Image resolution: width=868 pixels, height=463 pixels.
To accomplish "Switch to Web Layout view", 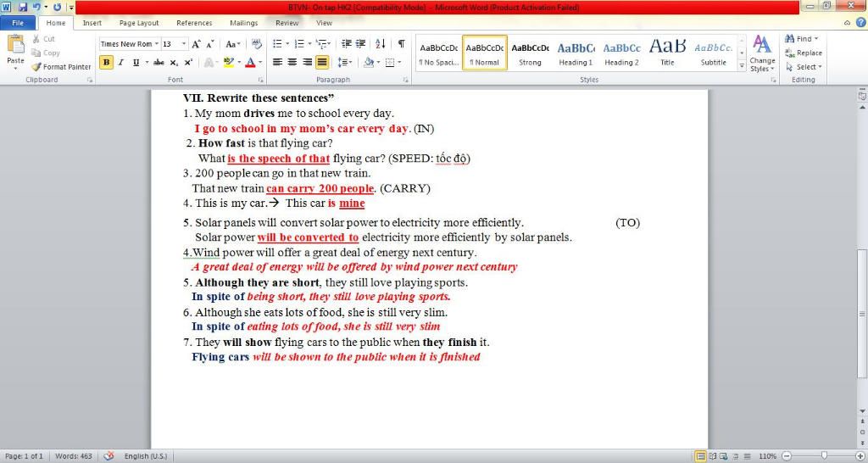I will pos(723,456).
